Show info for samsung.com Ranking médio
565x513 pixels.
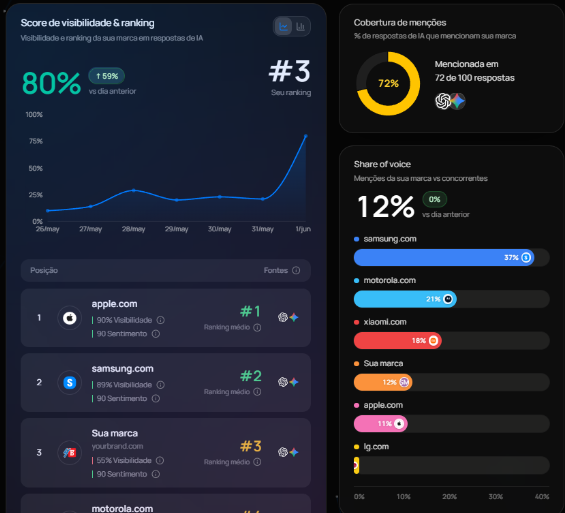coord(257,392)
